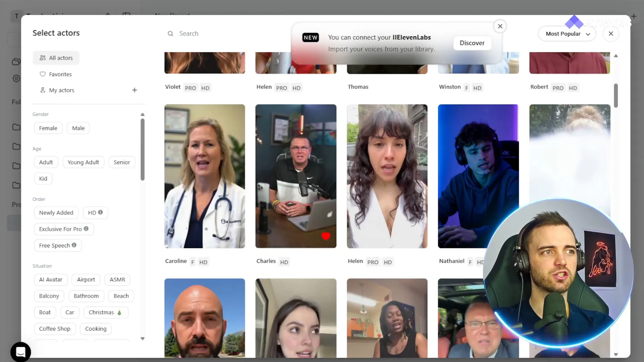This screenshot has width=644, height=362.
Task: Toggle the Young Adult age filter
Action: 83,162
